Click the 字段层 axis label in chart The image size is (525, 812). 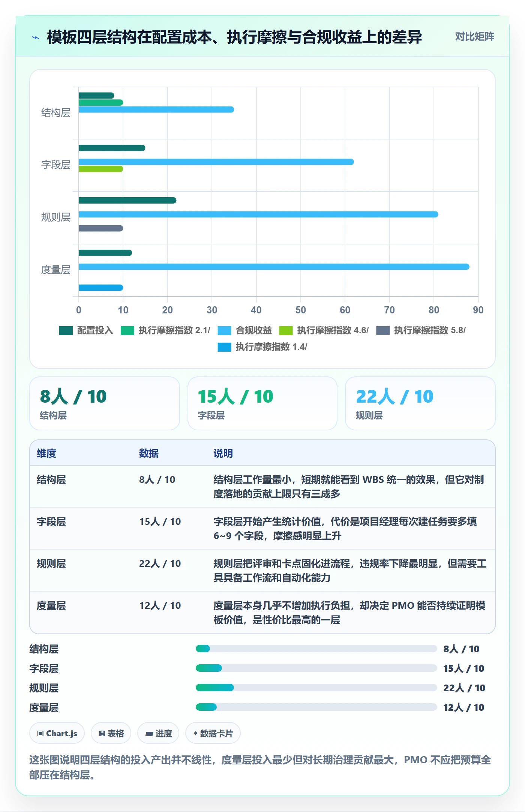[55, 165]
